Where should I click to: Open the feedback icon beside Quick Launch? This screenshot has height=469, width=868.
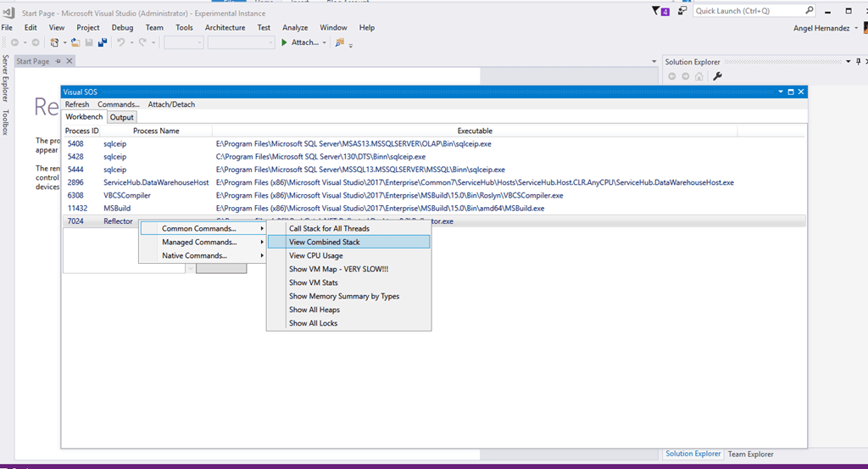click(682, 11)
